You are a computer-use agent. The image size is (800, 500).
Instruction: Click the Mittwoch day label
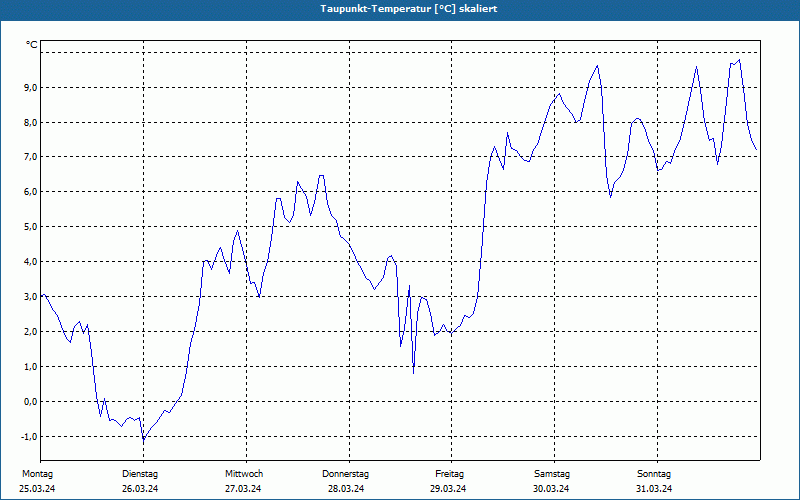coord(244,474)
